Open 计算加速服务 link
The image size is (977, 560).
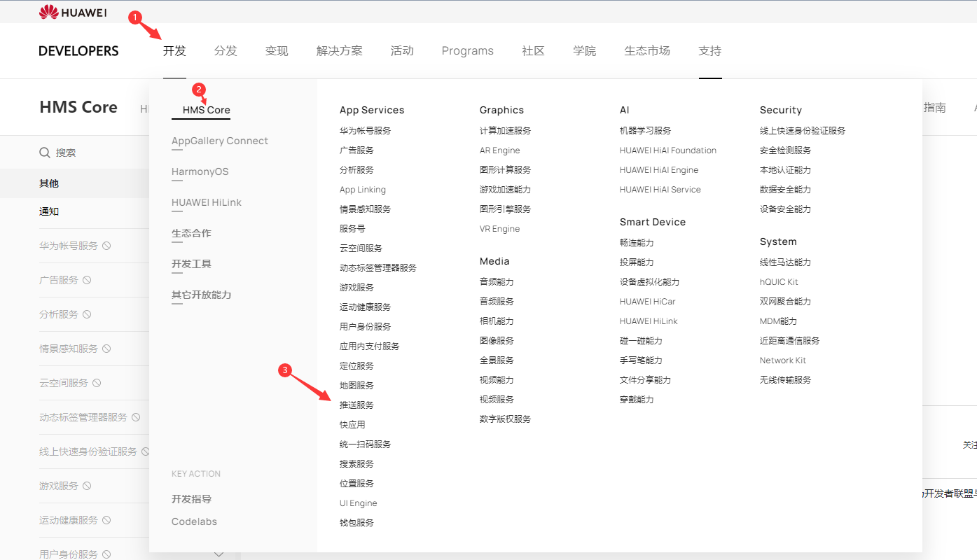[506, 131]
